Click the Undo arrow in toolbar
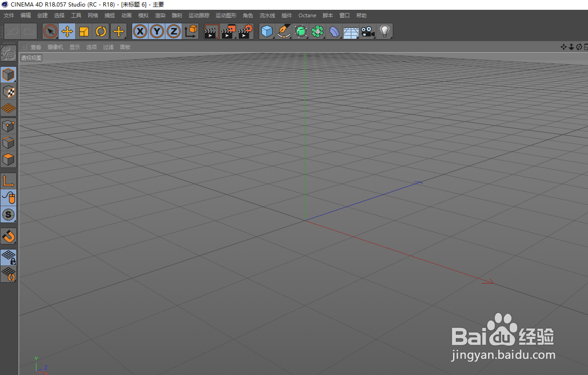 click(x=13, y=31)
